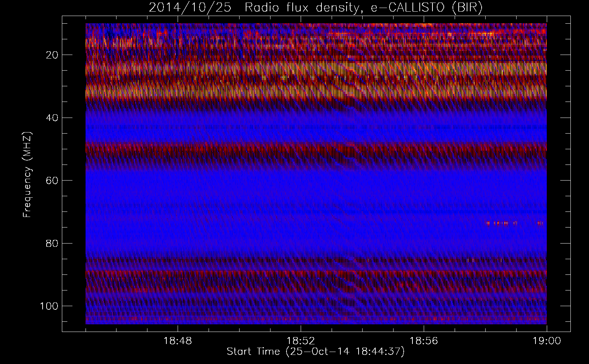Viewport: 589px width, 364px height.
Task: Click the 18:48 time tick label
Action: tap(178, 341)
